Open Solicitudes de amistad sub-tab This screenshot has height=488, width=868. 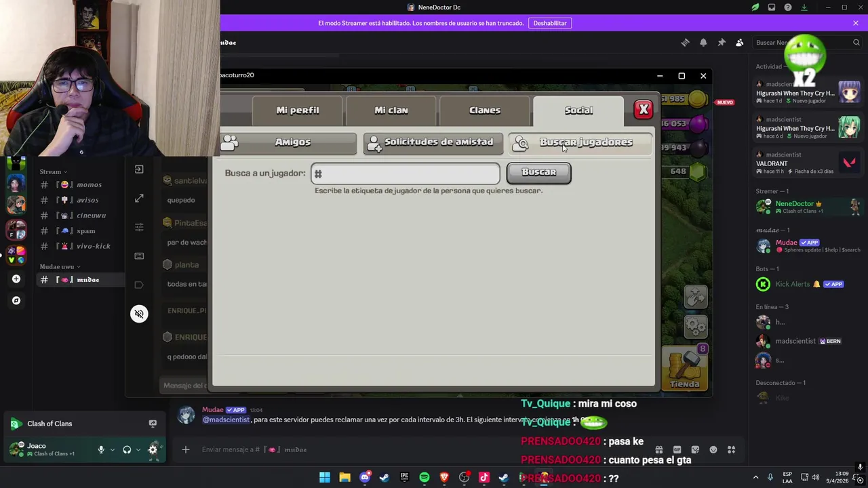433,142
